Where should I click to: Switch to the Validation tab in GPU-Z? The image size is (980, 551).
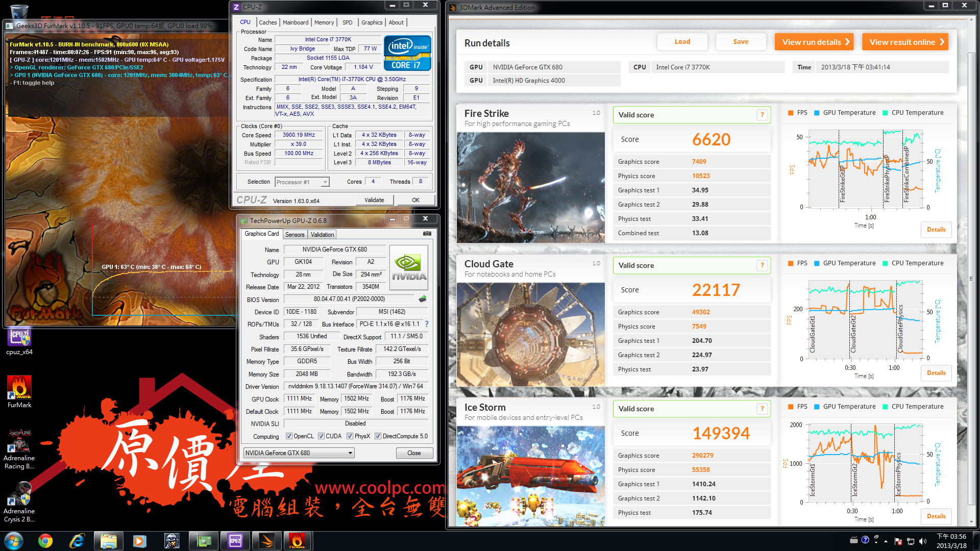tap(322, 235)
